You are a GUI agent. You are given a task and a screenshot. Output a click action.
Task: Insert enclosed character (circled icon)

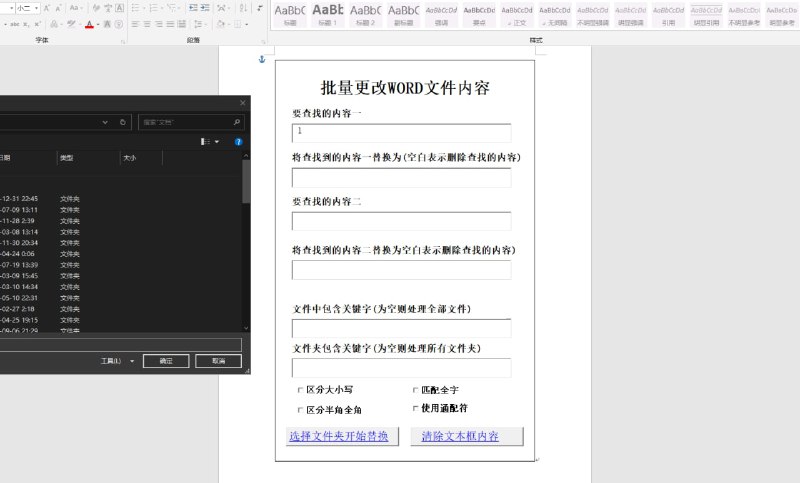pos(119,24)
